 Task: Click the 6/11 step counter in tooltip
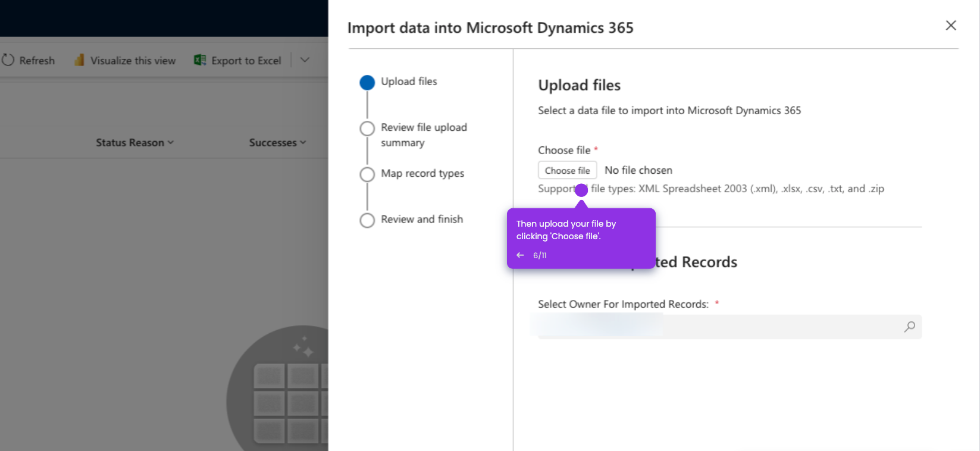pos(540,255)
